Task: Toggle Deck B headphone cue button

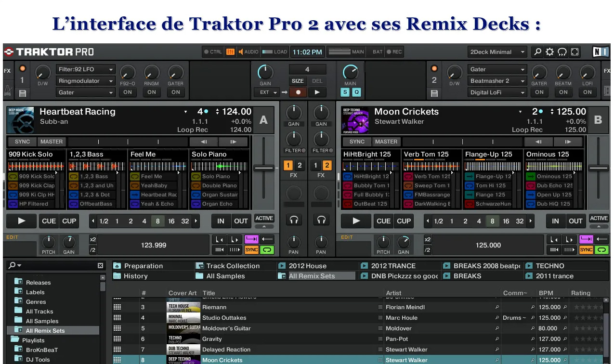Action: (321, 220)
